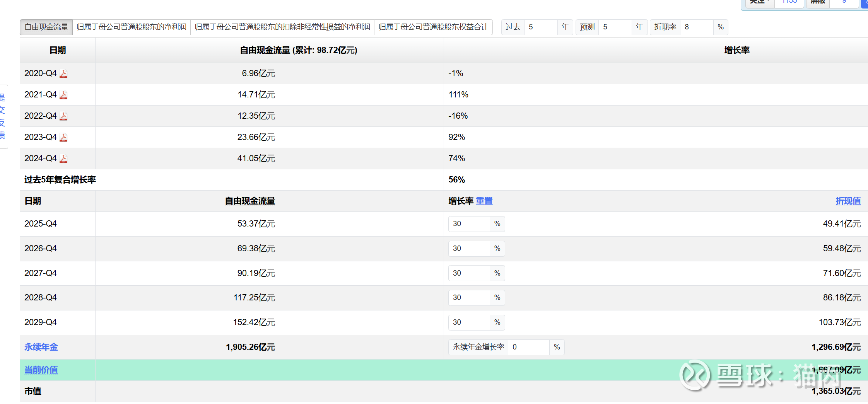
Task: Switch to 归属于母公司普通股股东的净利润 tab
Action: click(132, 27)
